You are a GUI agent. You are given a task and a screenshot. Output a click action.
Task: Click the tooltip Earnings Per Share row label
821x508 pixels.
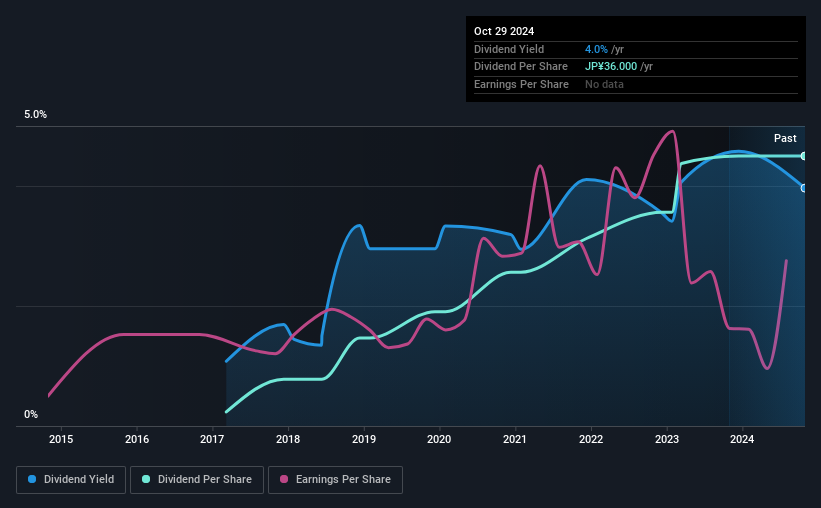tap(521, 84)
